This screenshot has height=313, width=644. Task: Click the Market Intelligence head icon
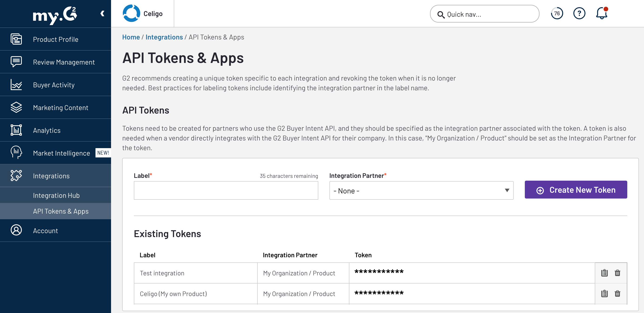tap(16, 152)
